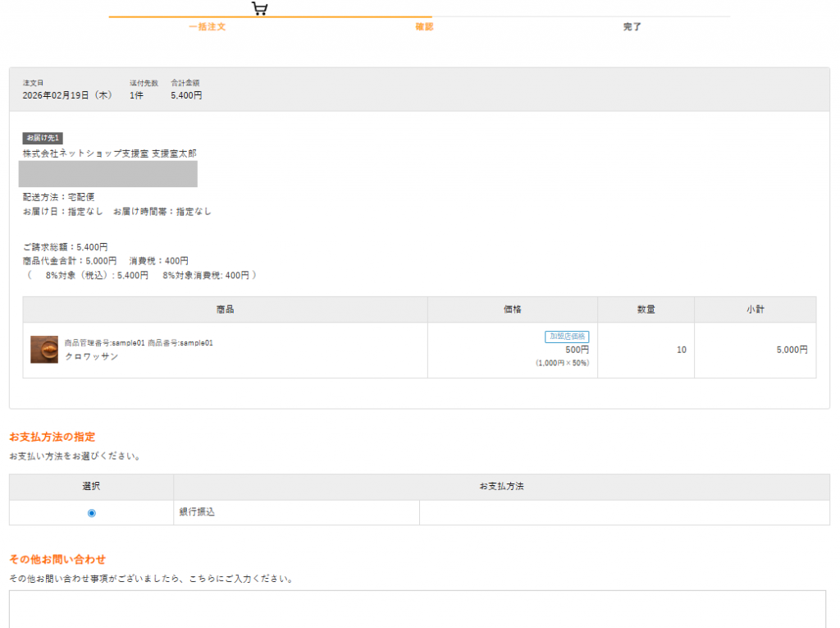Screen dimensions: 840x628
Task: Select the 銀行振込 payment radio button
Action: coord(91,513)
